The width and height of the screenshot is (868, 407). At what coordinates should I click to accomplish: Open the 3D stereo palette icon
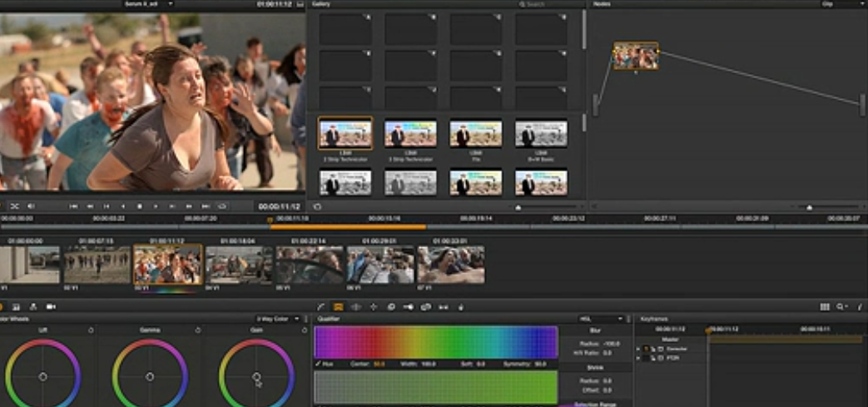click(444, 307)
